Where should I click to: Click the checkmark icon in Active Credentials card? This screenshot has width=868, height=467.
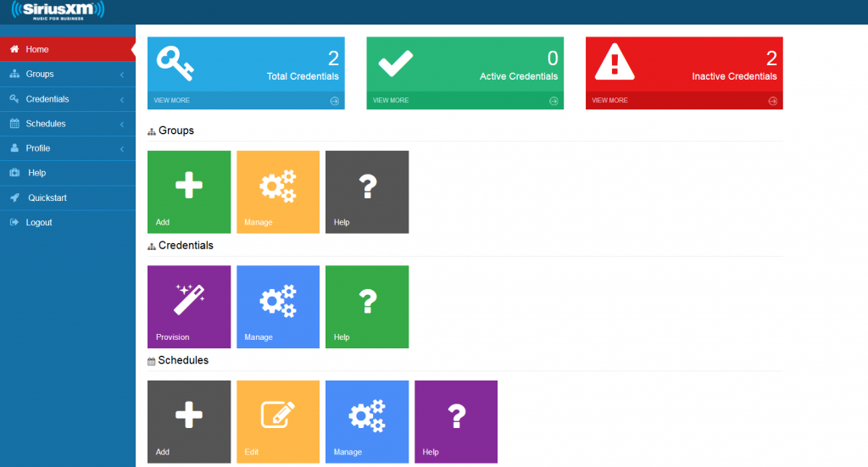(395, 63)
